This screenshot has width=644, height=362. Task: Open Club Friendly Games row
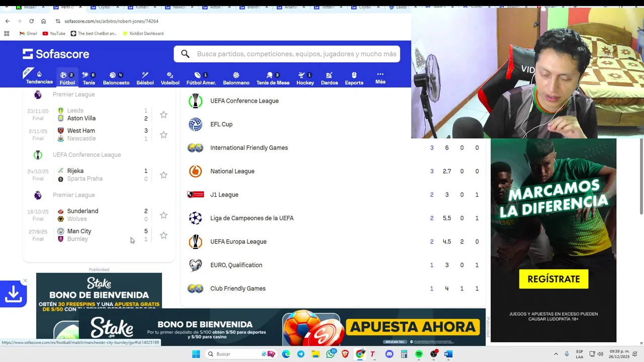point(333,289)
